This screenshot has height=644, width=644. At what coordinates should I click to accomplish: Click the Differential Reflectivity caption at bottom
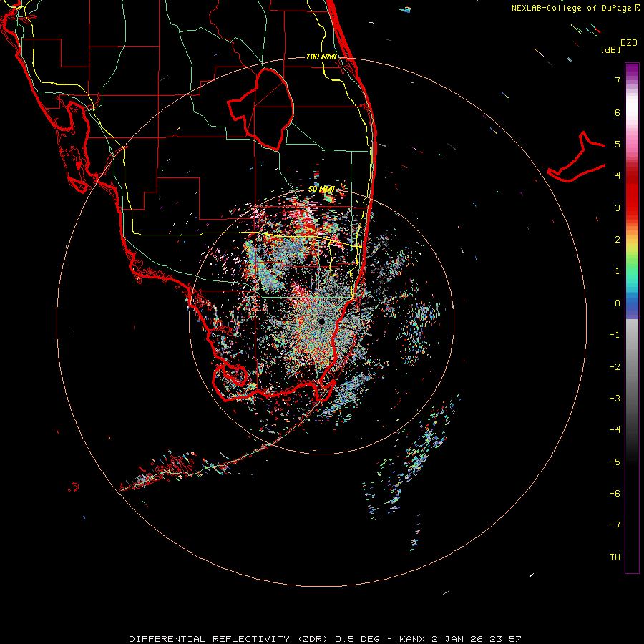pos(325,639)
